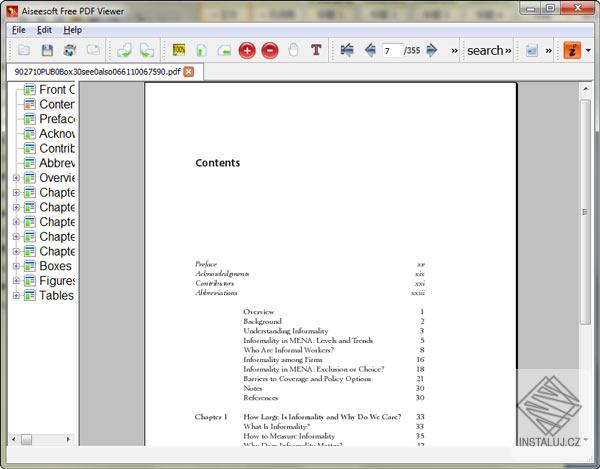Viewport: 600px width, 469px height.
Task: Expand the Tables bookmark node
Action: (16, 295)
